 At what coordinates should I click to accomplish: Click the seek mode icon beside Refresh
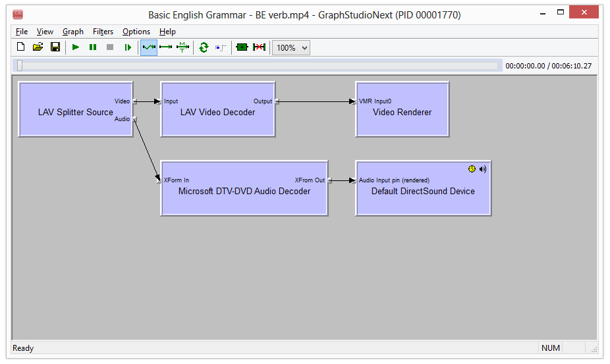[x=221, y=47]
